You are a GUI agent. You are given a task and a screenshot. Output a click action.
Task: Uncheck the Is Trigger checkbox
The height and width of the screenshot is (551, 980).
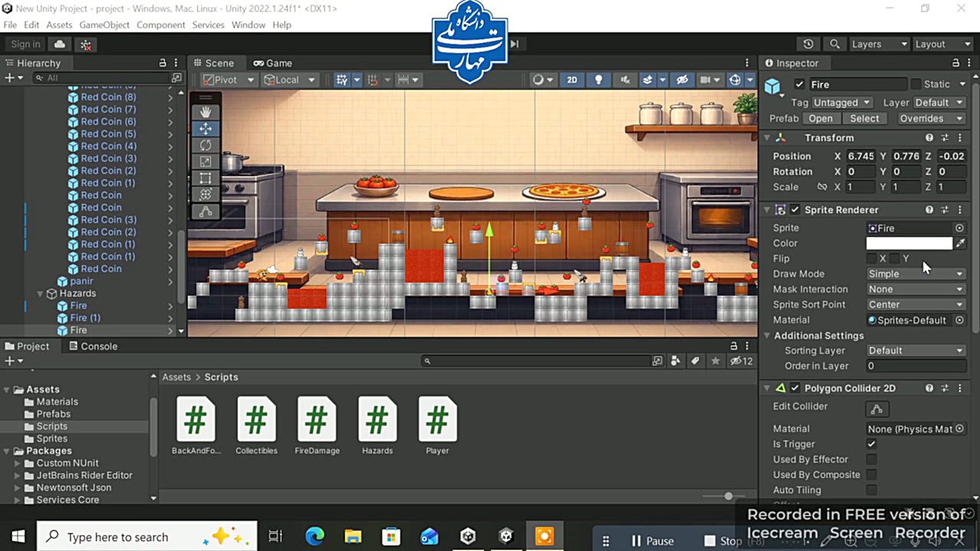(x=871, y=444)
